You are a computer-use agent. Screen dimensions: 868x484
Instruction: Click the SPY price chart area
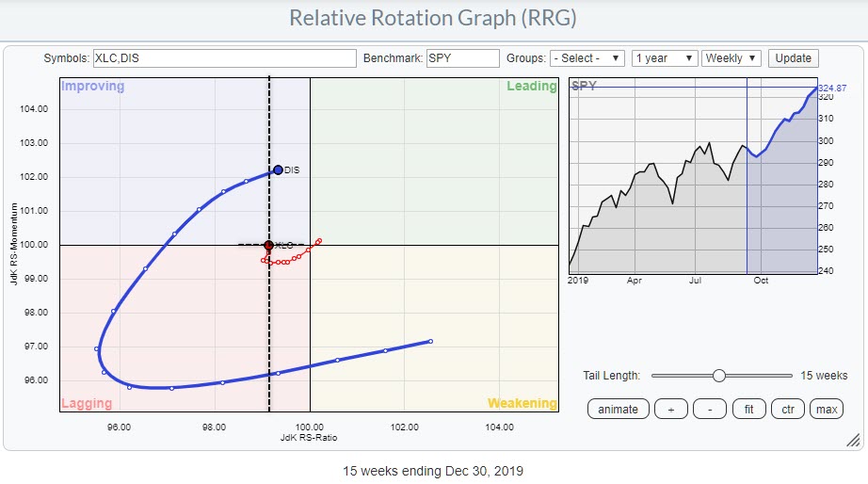click(x=659, y=207)
